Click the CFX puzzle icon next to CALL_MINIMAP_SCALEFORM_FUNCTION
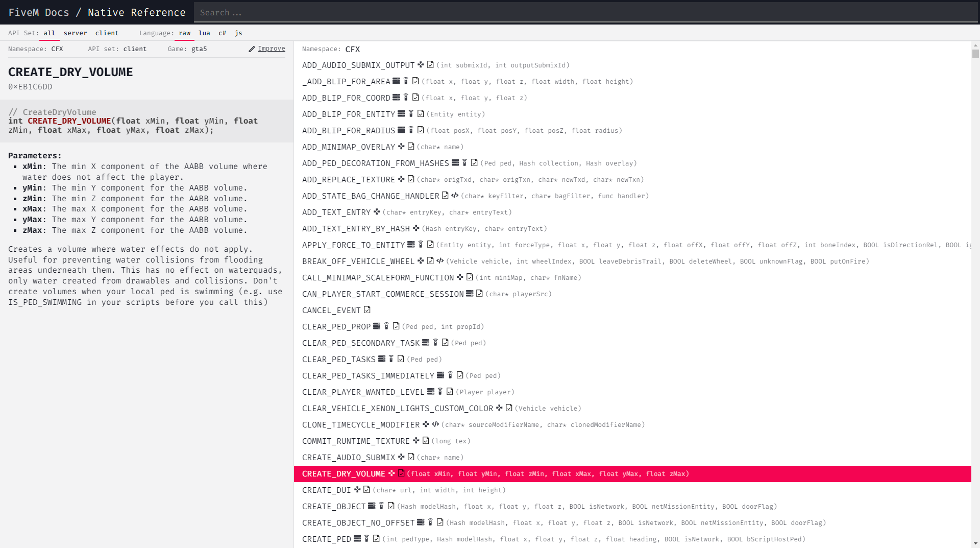Screen dimensions: 980x548 click(x=460, y=277)
